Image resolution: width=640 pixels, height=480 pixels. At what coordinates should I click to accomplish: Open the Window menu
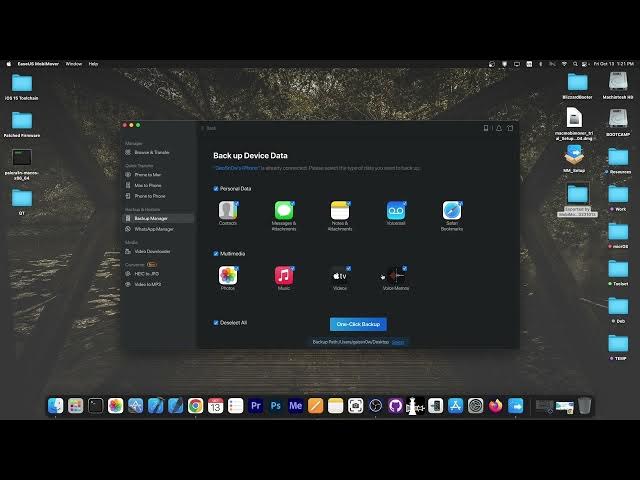(x=73, y=64)
